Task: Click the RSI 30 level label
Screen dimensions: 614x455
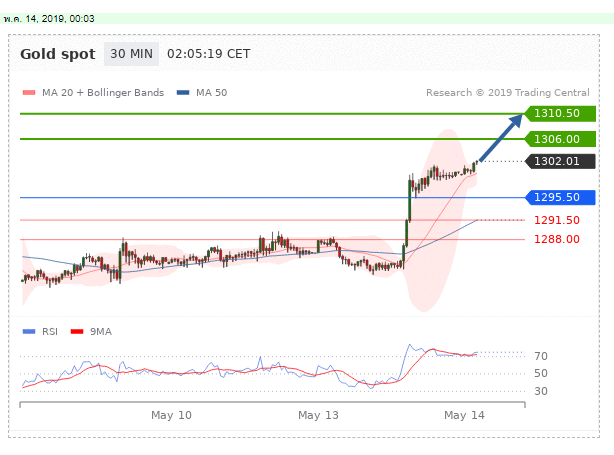Action: coord(541,391)
